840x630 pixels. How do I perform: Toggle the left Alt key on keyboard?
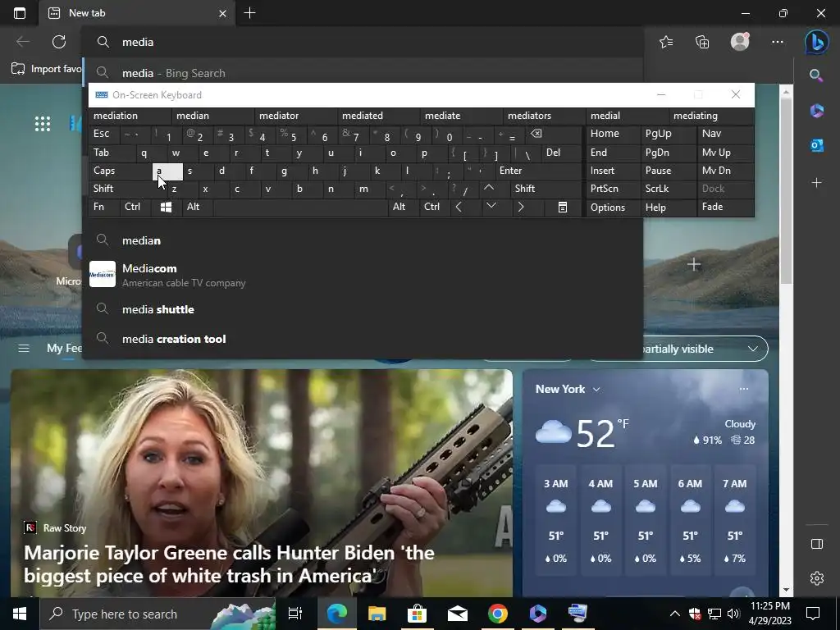click(198, 207)
